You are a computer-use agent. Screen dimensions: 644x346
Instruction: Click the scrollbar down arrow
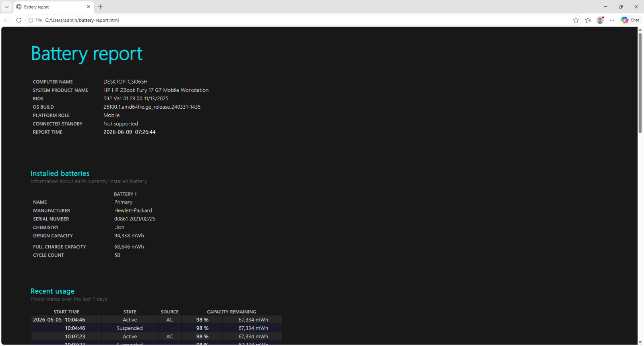(640, 342)
